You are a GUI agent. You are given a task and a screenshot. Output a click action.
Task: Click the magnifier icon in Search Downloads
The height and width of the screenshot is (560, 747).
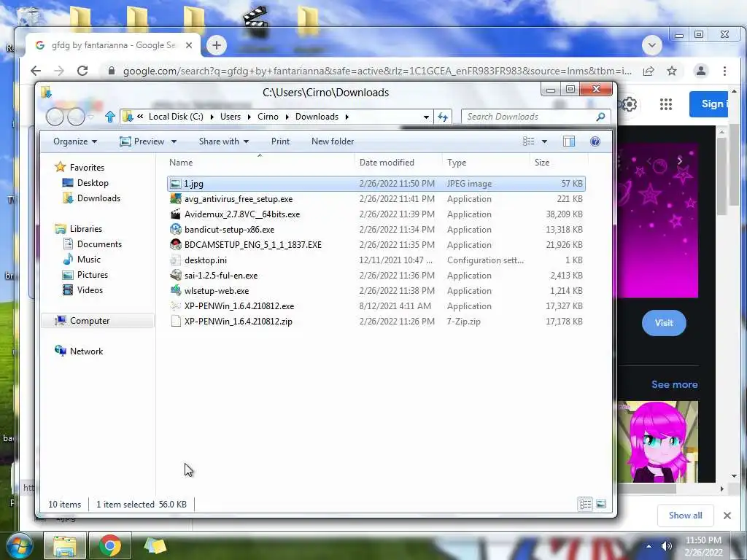click(601, 117)
